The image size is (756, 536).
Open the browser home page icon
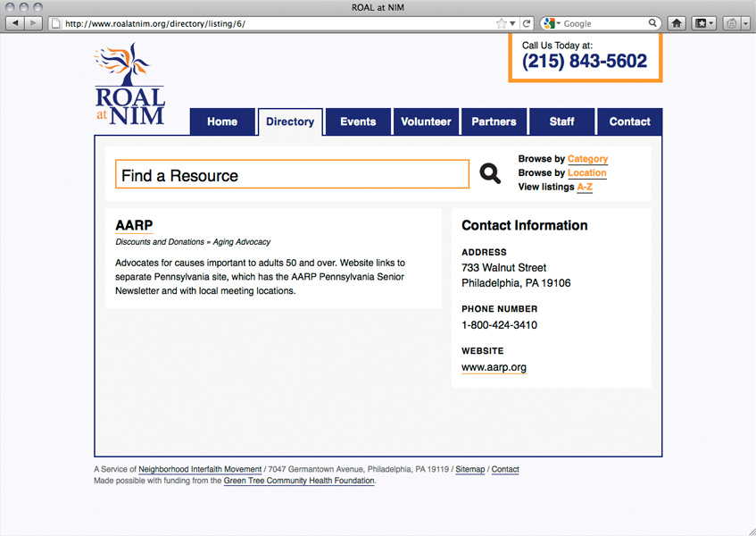[677, 23]
